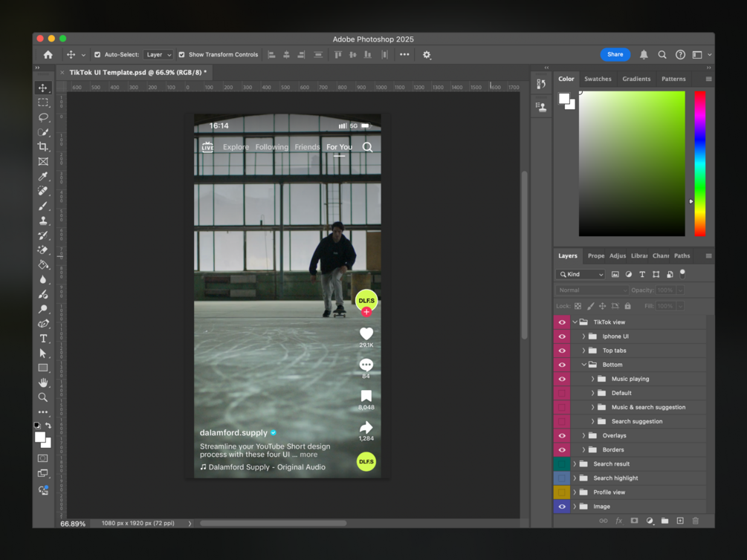Image resolution: width=747 pixels, height=560 pixels.
Task: Toggle Auto-Select checkbox
Action: pyautogui.click(x=97, y=55)
